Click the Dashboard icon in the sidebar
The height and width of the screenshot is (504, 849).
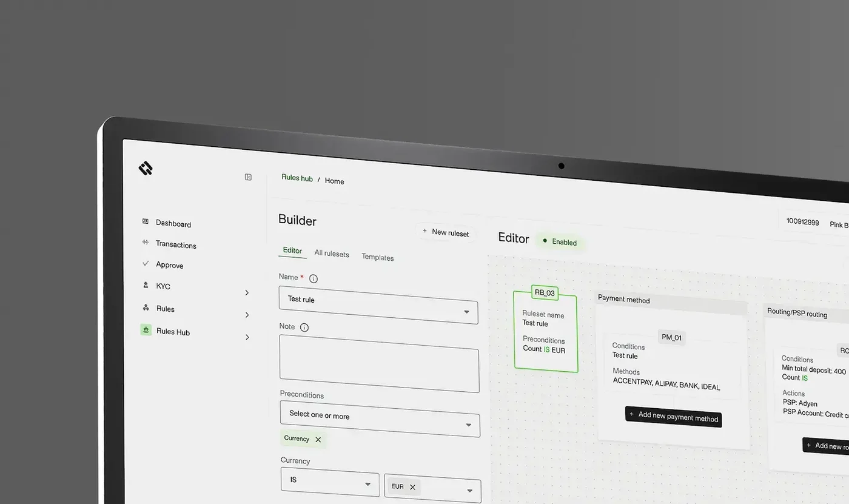(145, 221)
